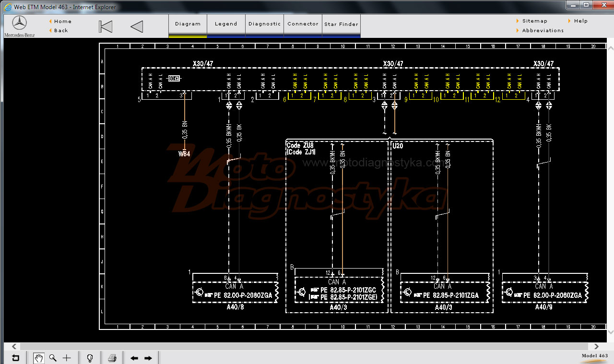
Task: Click the light bulb hint icon
Action: pyautogui.click(x=90, y=358)
